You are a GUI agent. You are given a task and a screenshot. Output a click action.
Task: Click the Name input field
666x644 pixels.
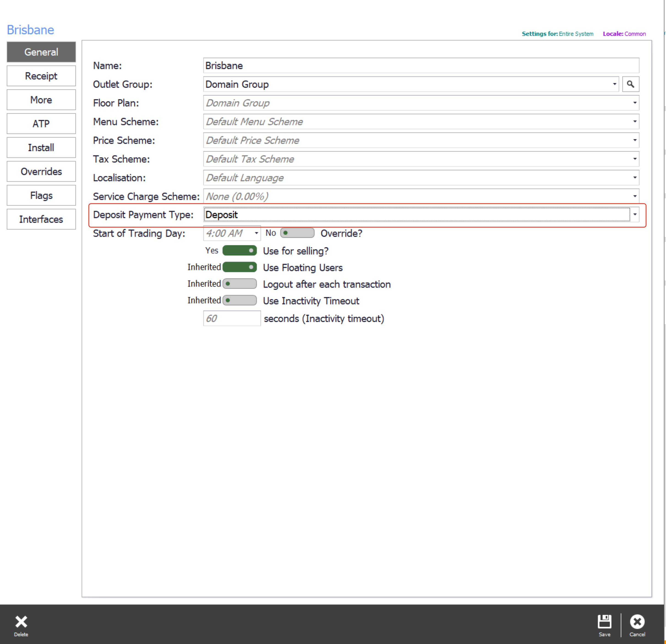tap(421, 65)
